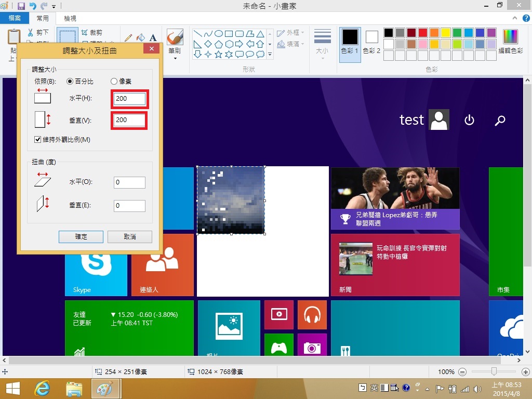Click the resize horizontal (水平 H) input field
Image resolution: width=532 pixels, height=399 pixels.
pos(129,99)
